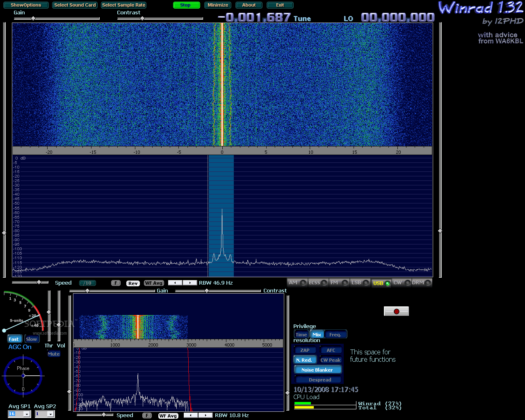Select Freq. privilege resolution
Screen dimensions: 525x420
[336, 335]
